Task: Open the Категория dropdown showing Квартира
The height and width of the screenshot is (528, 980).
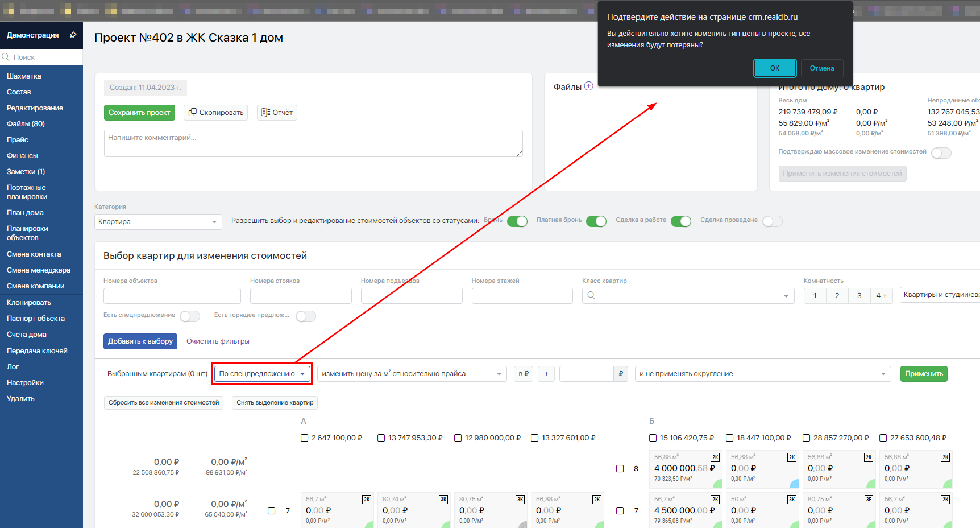Action: pyautogui.click(x=158, y=222)
